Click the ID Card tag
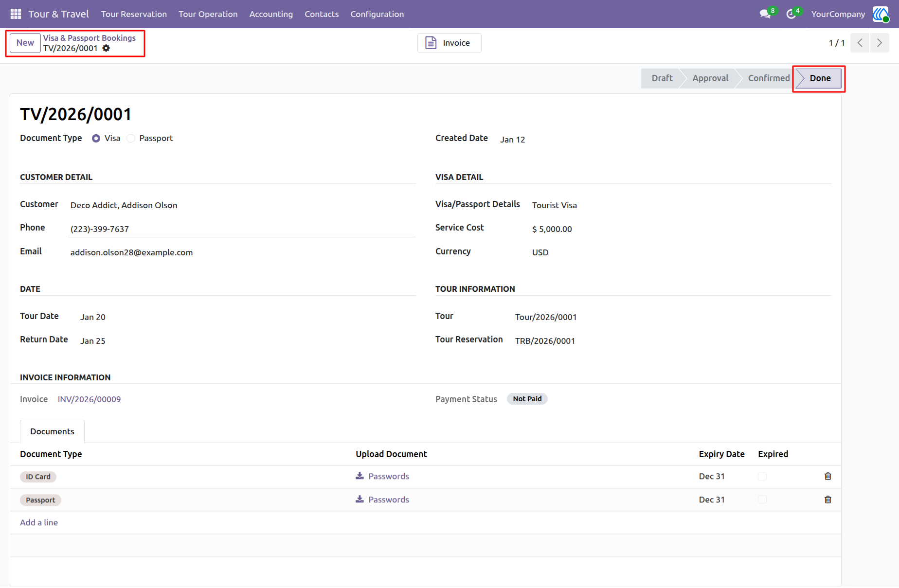 pos(38,477)
